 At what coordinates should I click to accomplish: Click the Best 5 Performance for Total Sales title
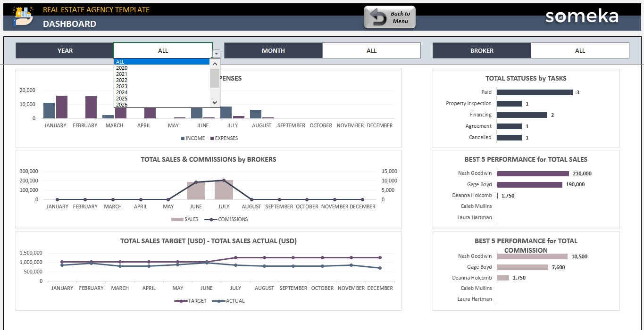tap(526, 159)
